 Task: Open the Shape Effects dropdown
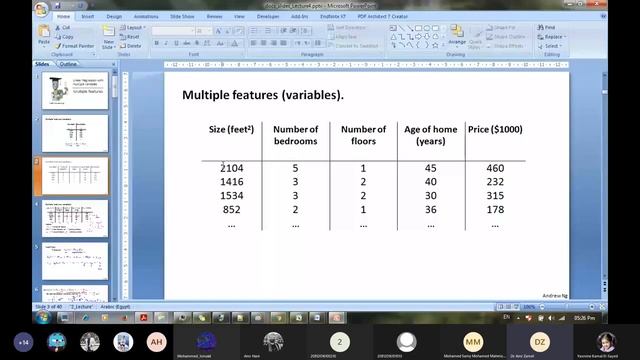(505, 46)
